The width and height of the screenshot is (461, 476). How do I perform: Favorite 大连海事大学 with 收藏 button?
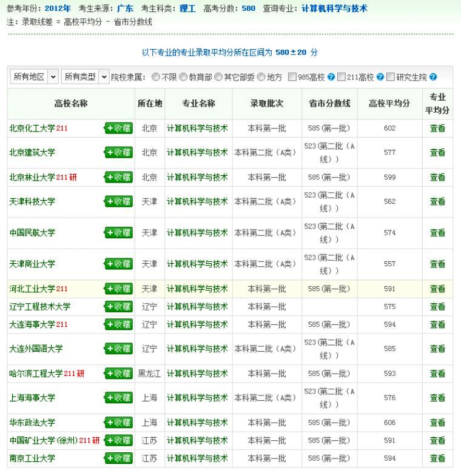118,324
